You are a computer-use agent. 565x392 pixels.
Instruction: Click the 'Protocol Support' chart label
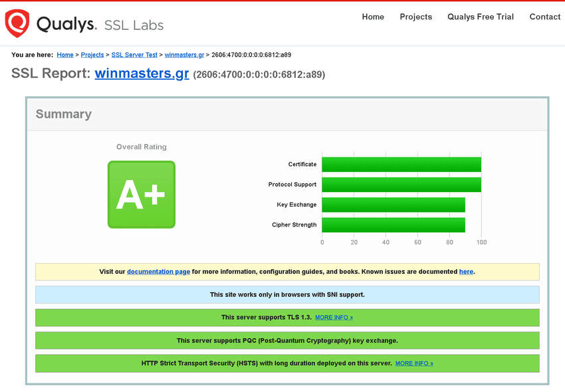pos(292,185)
